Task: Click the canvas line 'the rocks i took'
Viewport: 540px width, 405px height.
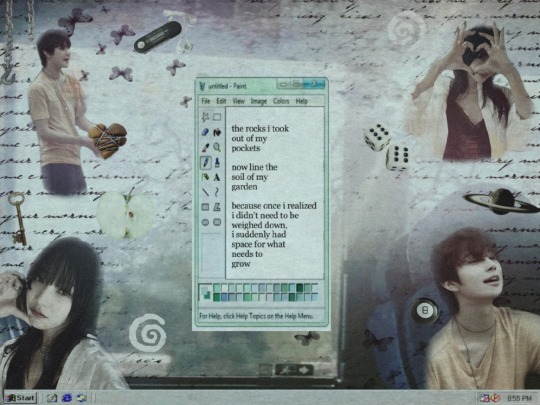Action: [260, 129]
